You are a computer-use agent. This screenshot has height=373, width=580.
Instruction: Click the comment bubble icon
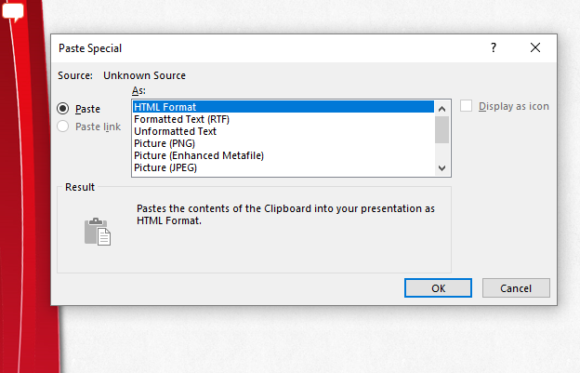pyautogui.click(x=13, y=11)
